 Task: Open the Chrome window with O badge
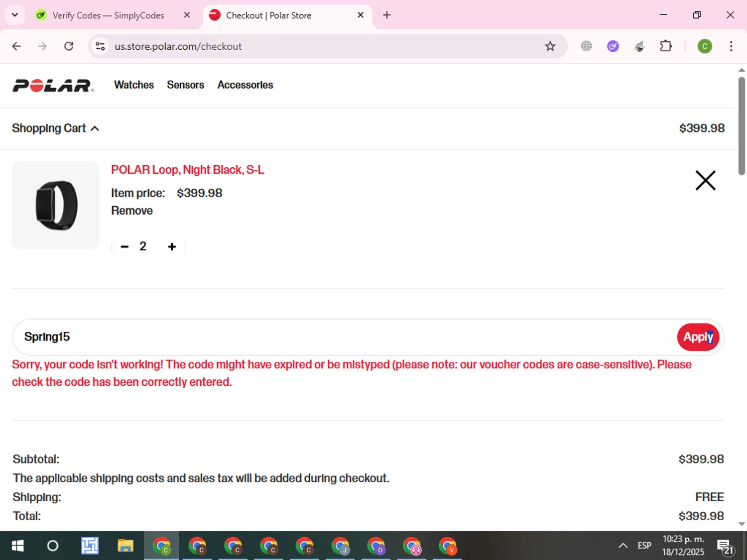(376, 546)
